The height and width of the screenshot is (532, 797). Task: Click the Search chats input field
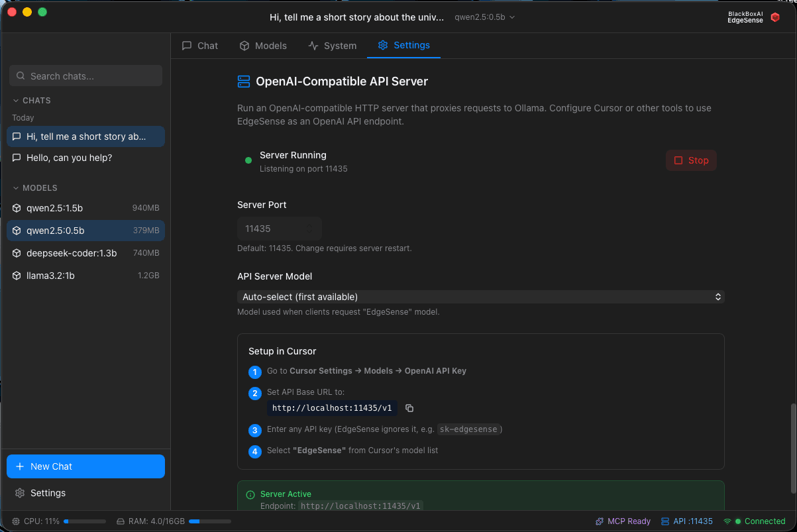tap(85, 76)
